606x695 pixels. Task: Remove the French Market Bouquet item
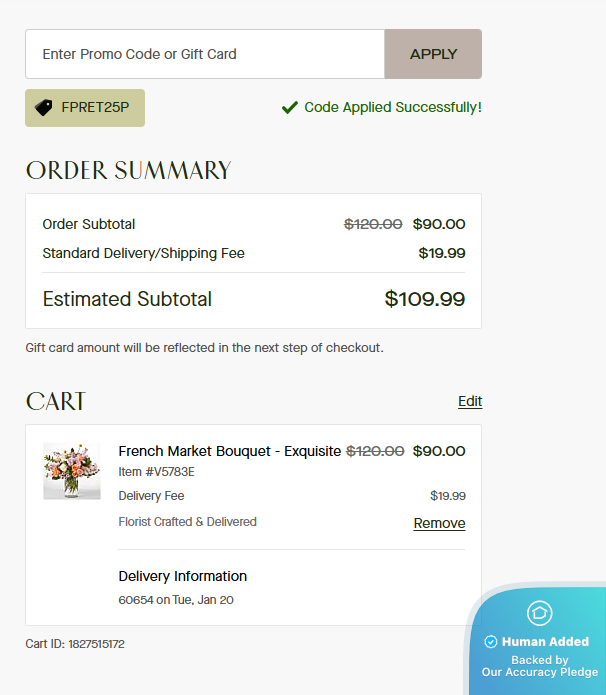point(439,523)
